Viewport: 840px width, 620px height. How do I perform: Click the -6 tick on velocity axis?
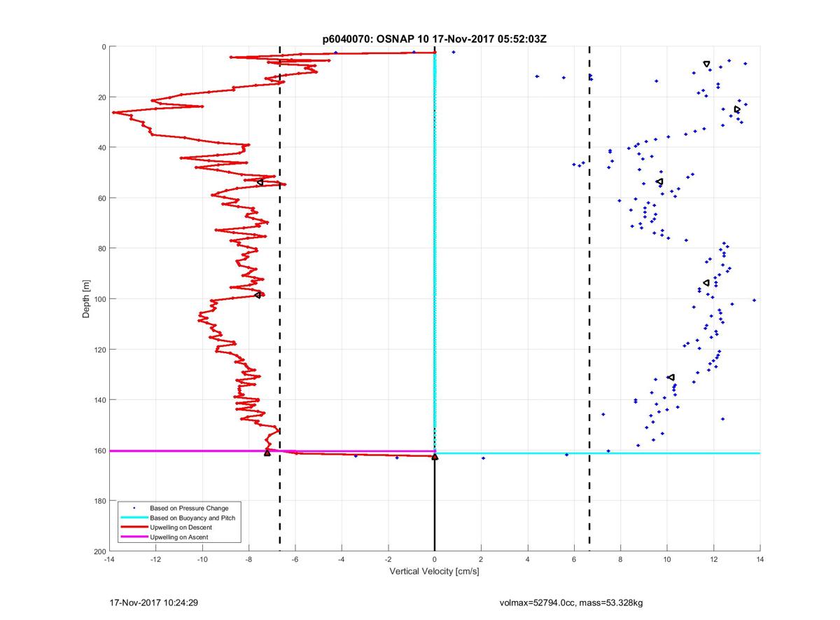coord(295,560)
